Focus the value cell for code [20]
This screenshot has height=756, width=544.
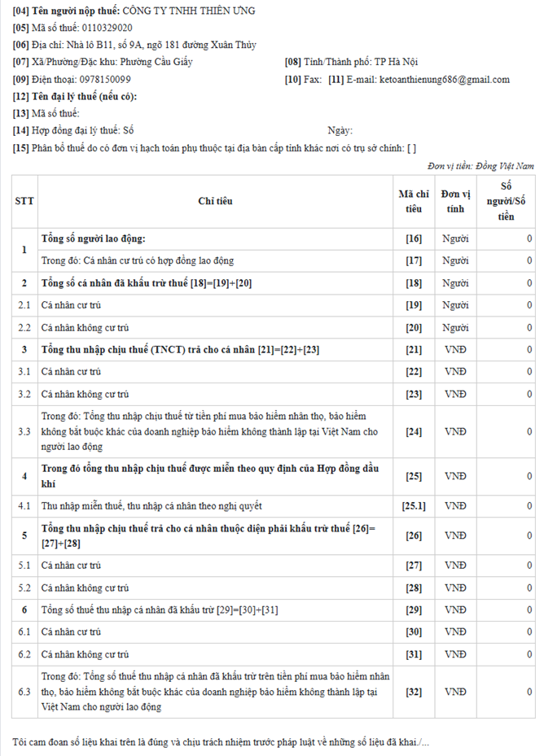click(506, 326)
